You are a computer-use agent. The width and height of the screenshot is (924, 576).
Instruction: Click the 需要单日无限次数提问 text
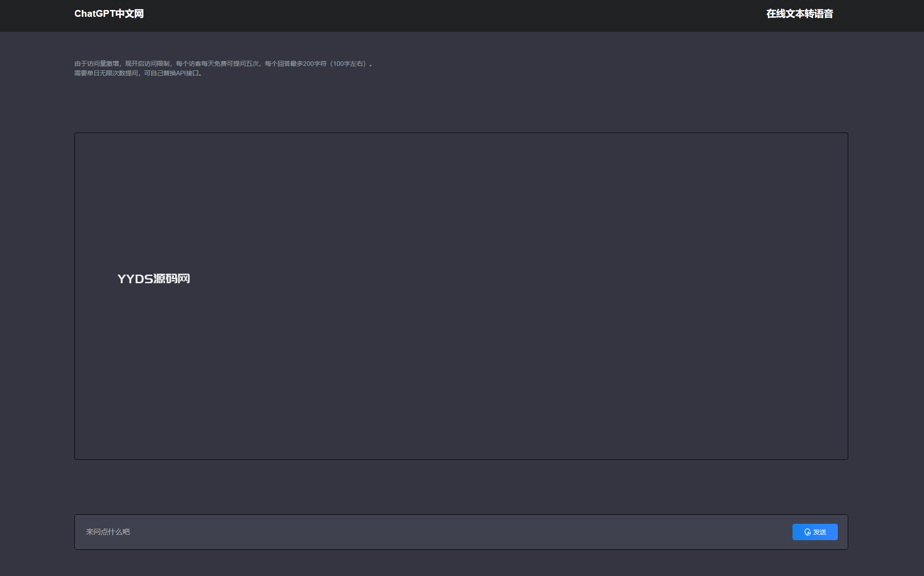[106, 73]
